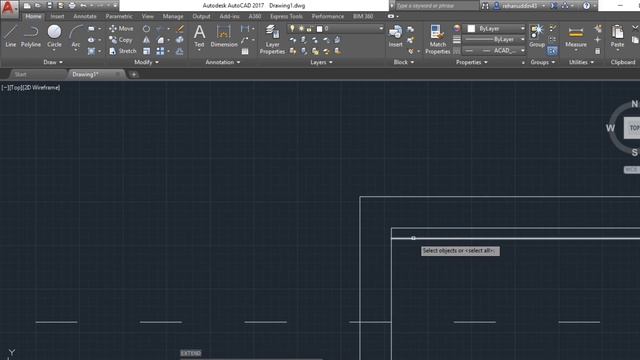Open the object color ByLayer dropdown

point(522,29)
